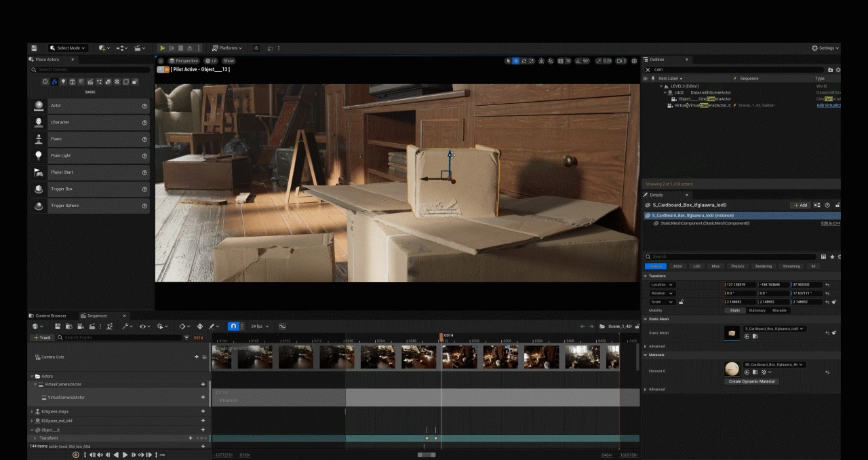Set Mobility to Movable
The height and width of the screenshot is (460, 868).
(780, 310)
